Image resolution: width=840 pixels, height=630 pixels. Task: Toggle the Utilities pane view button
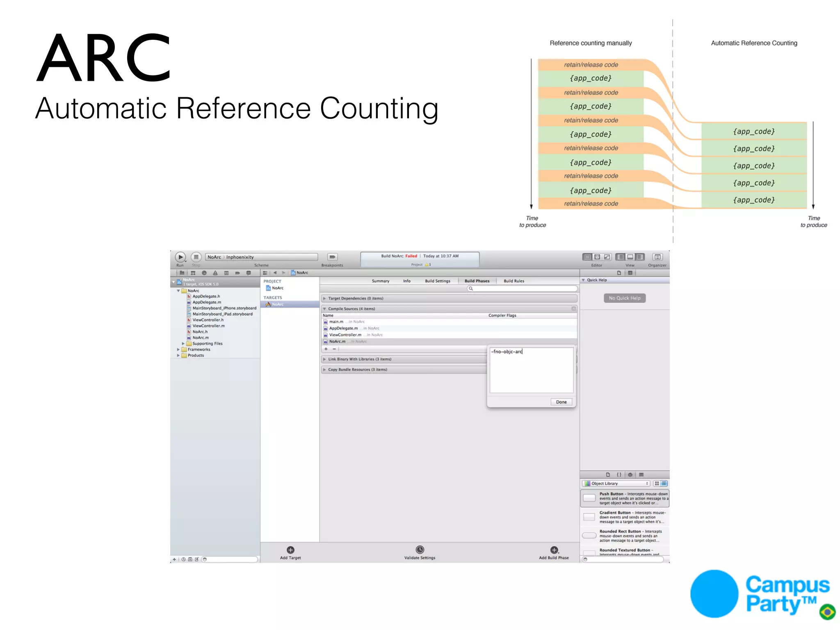640,257
